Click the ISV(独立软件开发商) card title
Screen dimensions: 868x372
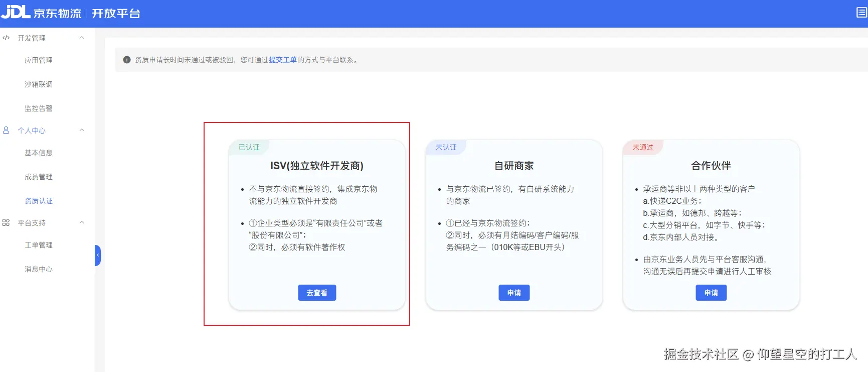coord(317,166)
